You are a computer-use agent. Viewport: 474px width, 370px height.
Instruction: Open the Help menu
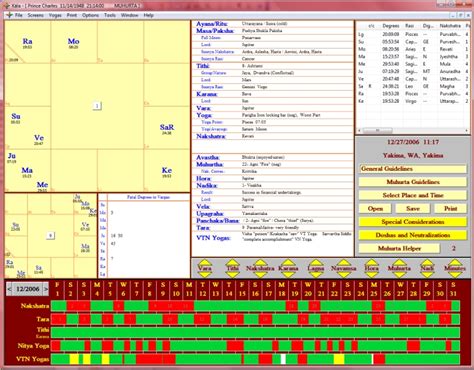148,15
